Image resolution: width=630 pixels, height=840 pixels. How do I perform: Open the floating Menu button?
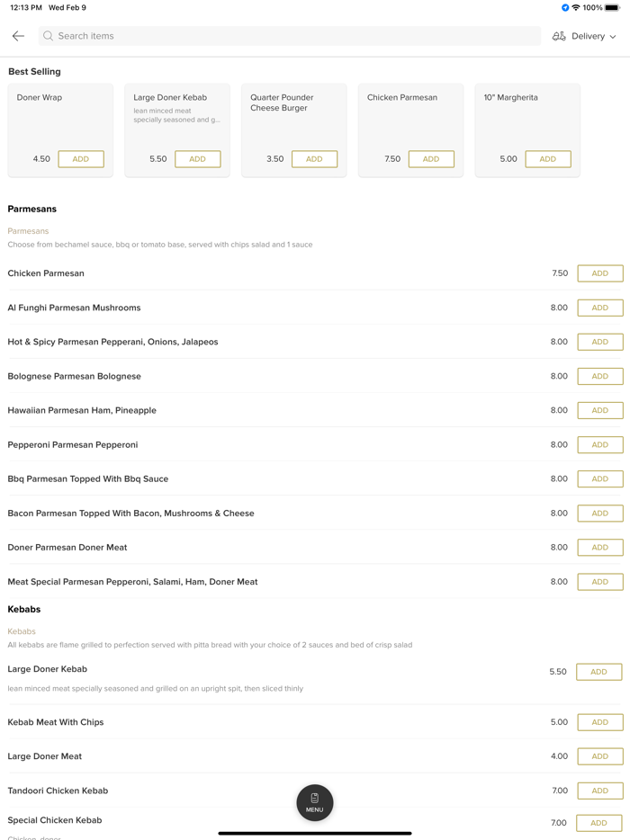tap(315, 802)
